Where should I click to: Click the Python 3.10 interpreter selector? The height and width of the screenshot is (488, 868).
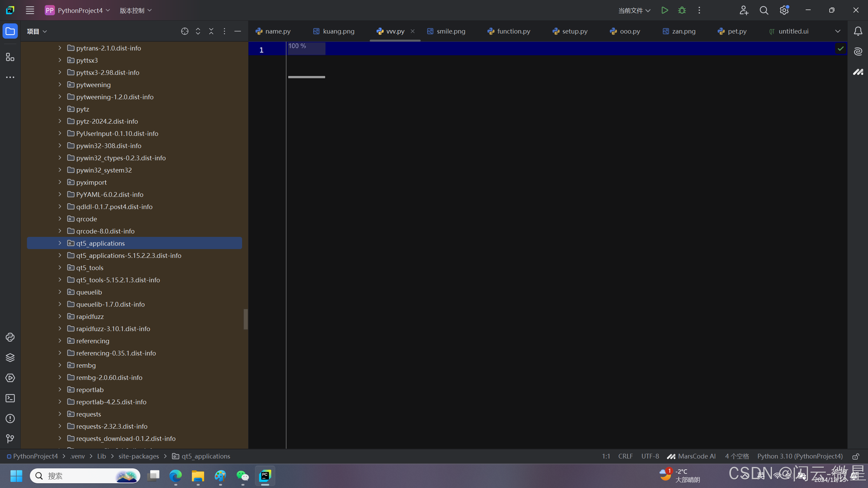click(800, 456)
